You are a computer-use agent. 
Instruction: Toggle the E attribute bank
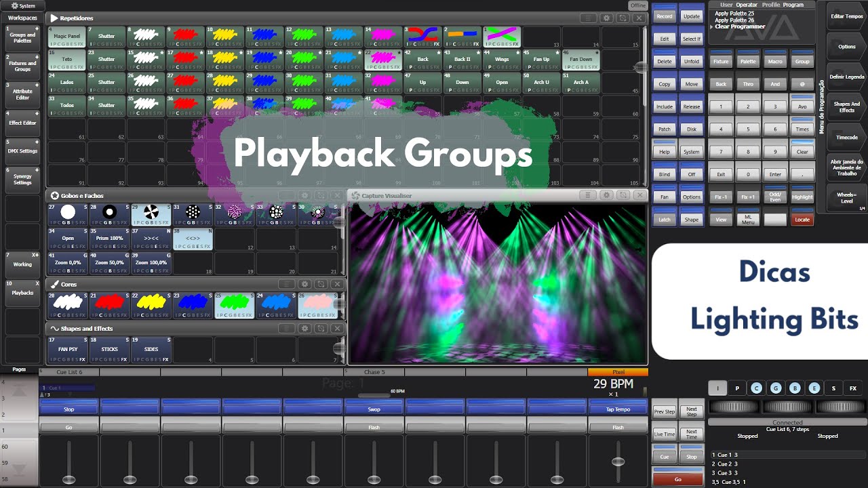(814, 388)
